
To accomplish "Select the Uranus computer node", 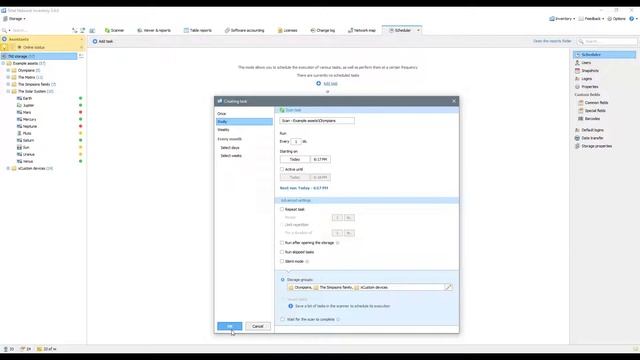I will [29, 154].
